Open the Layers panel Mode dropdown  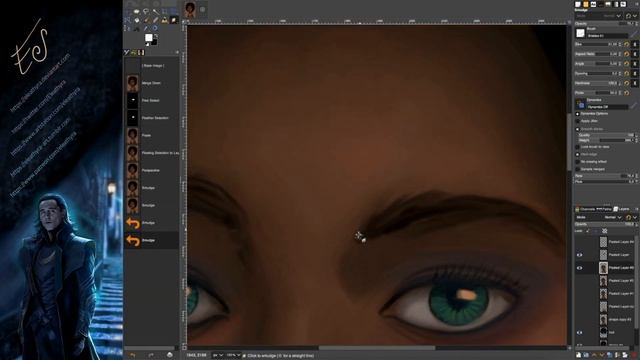[x=599, y=217]
